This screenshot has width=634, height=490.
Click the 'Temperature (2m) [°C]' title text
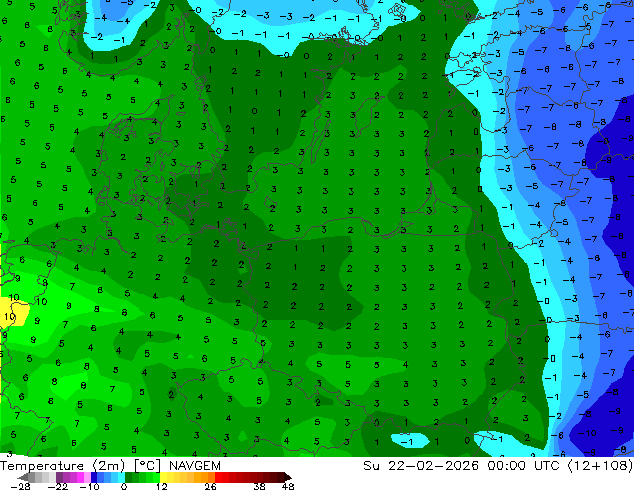tap(81, 466)
